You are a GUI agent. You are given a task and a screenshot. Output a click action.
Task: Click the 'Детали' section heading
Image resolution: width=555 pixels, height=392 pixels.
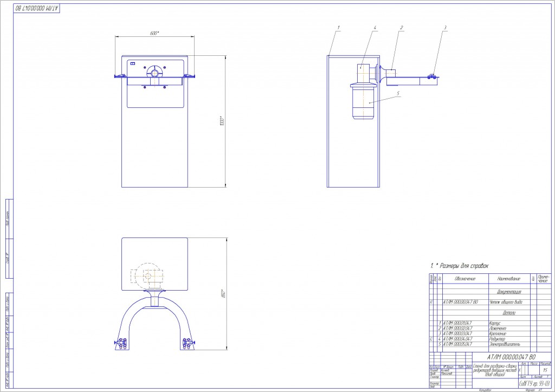(x=509, y=313)
